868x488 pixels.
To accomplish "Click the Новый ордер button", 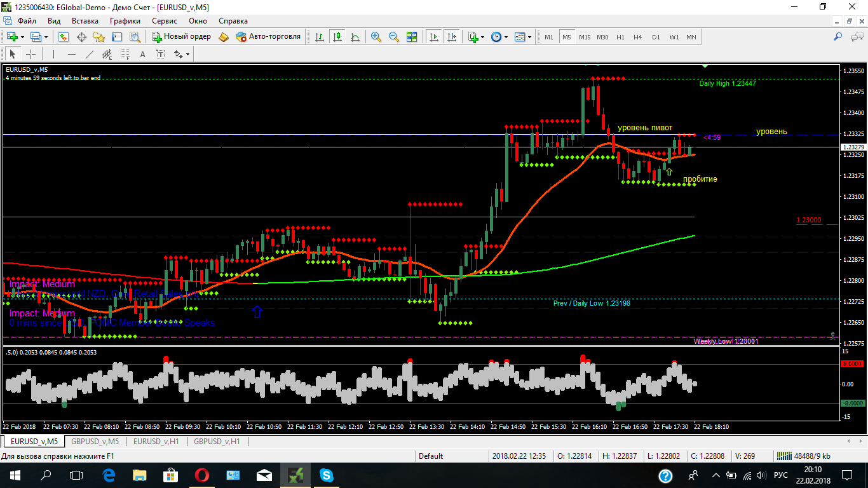I will click(x=181, y=37).
